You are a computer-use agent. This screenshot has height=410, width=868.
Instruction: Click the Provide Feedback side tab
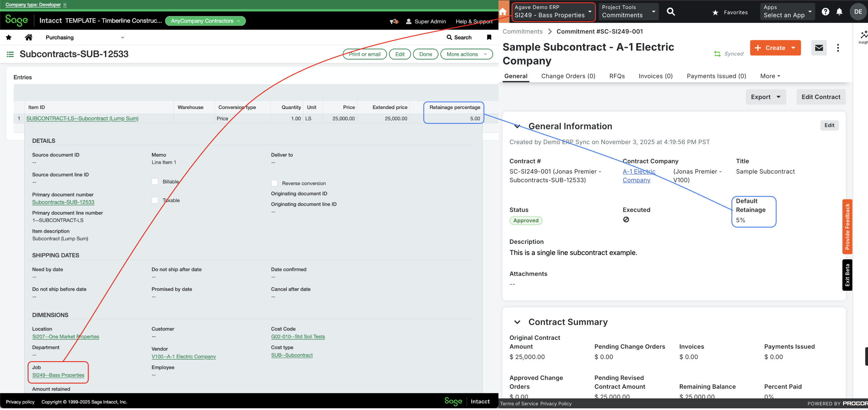[x=848, y=227]
